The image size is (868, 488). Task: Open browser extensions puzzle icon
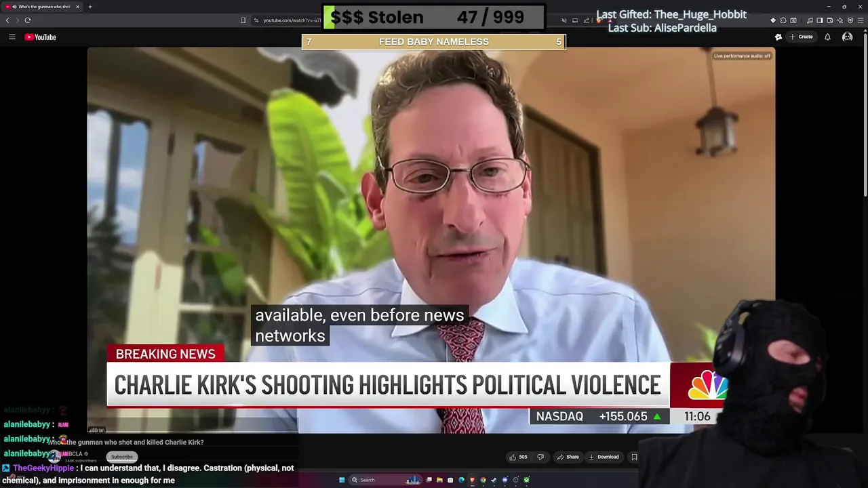783,20
